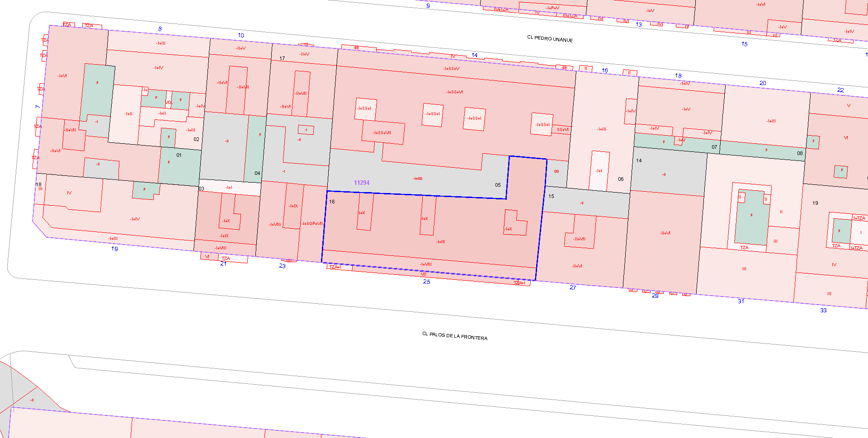Click parcel number 01 on the green patio

point(179,155)
